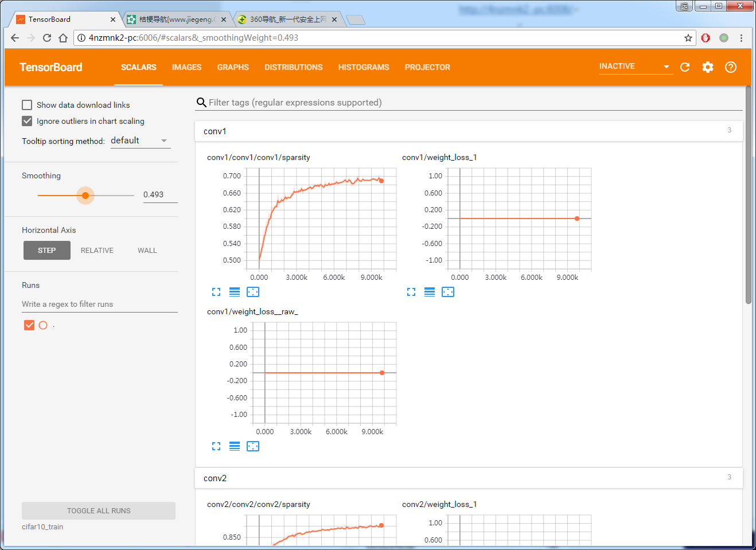The image size is (756, 550).
Task: Click the green circle extension icon
Action: 724,38
